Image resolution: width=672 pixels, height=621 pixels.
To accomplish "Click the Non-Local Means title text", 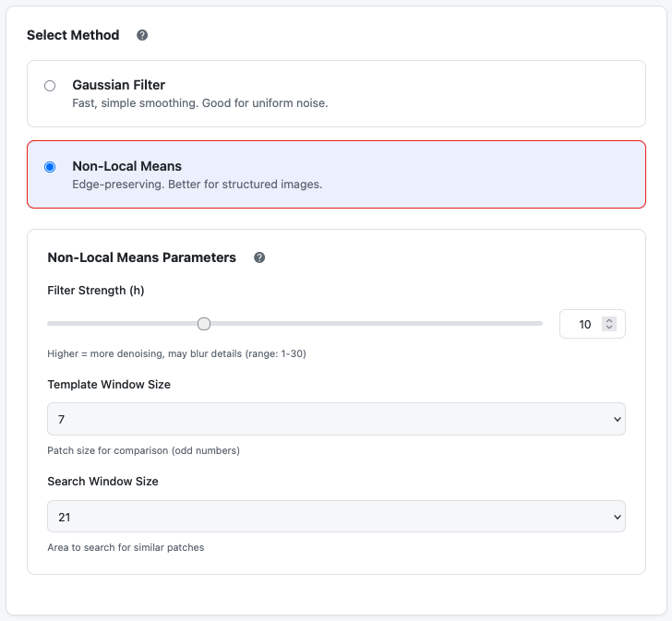I will pos(126,166).
